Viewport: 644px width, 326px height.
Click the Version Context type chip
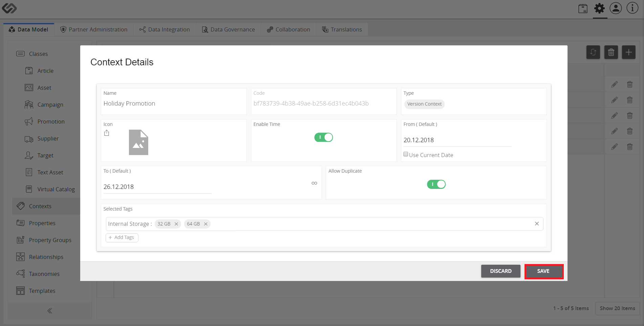pos(424,104)
